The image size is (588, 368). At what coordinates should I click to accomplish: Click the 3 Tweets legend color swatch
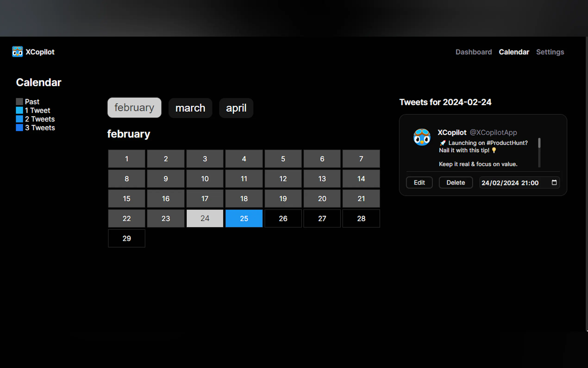[19, 127]
